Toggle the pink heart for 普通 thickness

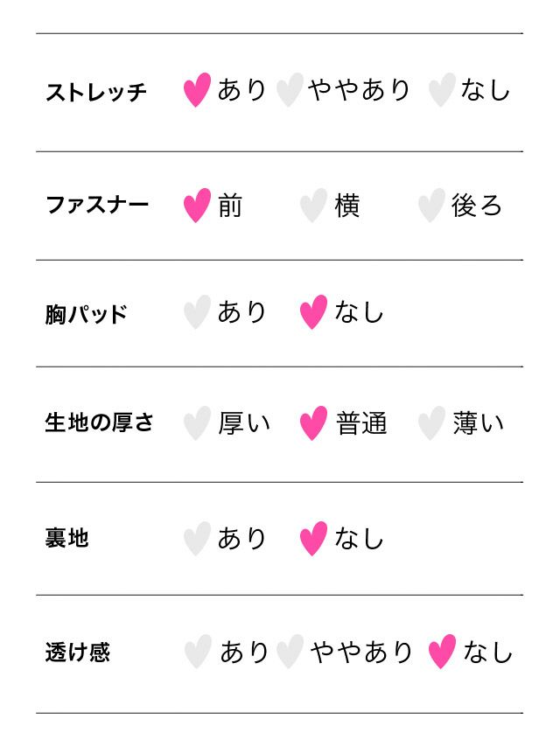pyautogui.click(x=313, y=423)
